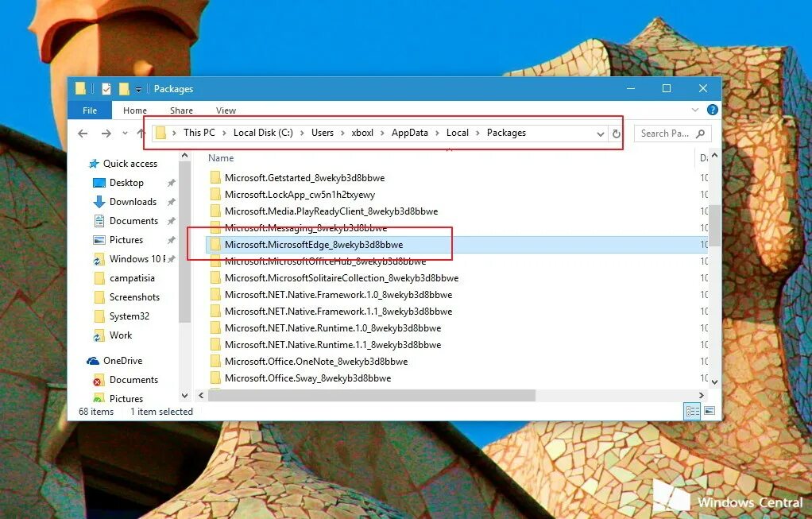Click the Back navigation arrow

pyautogui.click(x=83, y=134)
